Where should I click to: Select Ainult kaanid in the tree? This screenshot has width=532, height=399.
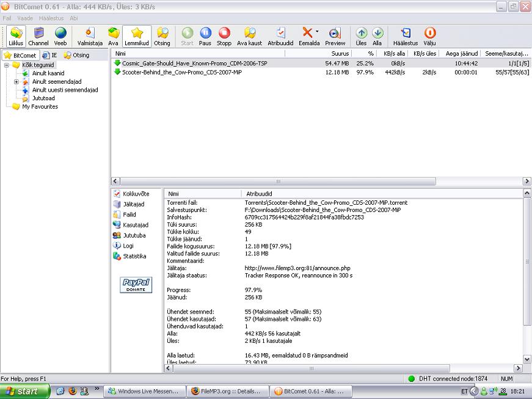click(48, 73)
